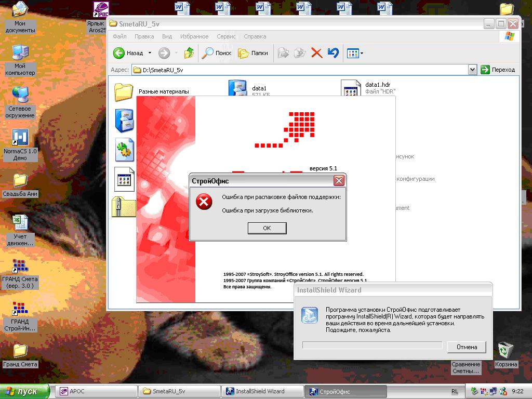Select the data1 file icon
Image resolution: width=532 pixels, height=399 pixels.
237,88
